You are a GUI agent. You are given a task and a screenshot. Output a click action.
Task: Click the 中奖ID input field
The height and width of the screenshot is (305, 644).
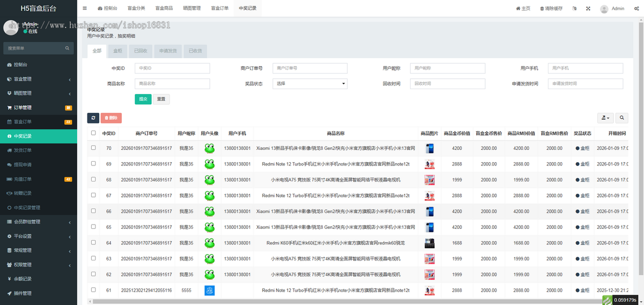[172, 68]
